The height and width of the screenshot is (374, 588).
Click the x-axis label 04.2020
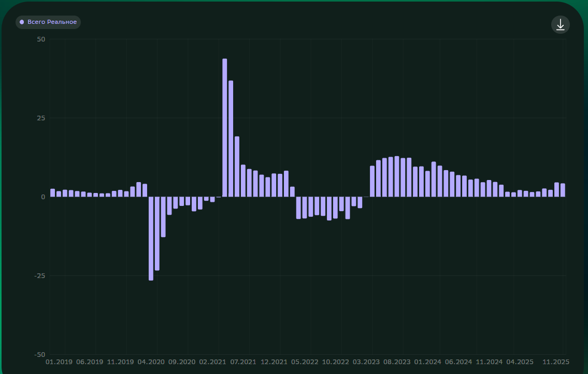(x=151, y=362)
